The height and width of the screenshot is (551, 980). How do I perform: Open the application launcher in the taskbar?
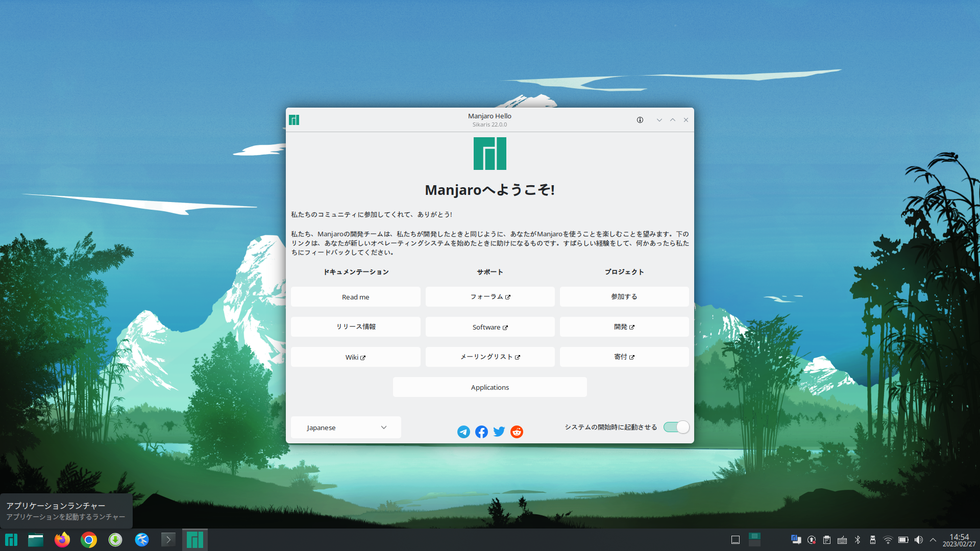[11, 539]
